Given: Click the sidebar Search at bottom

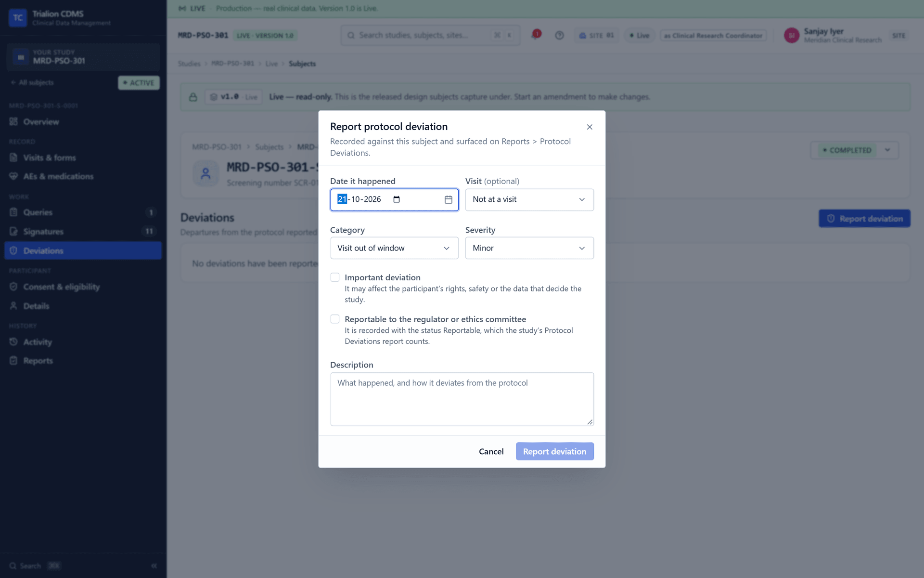Looking at the screenshot, I should click(x=35, y=565).
